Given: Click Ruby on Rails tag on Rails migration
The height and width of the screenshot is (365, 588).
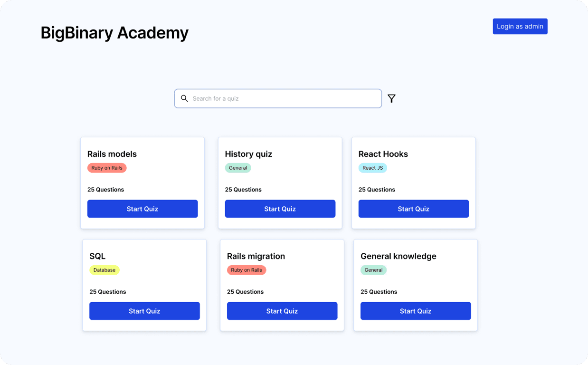Looking at the screenshot, I should coord(247,270).
